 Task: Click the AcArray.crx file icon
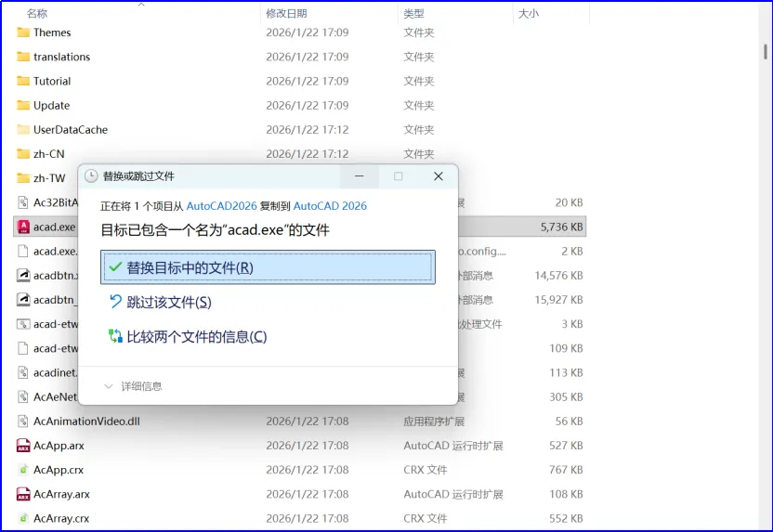click(x=23, y=518)
